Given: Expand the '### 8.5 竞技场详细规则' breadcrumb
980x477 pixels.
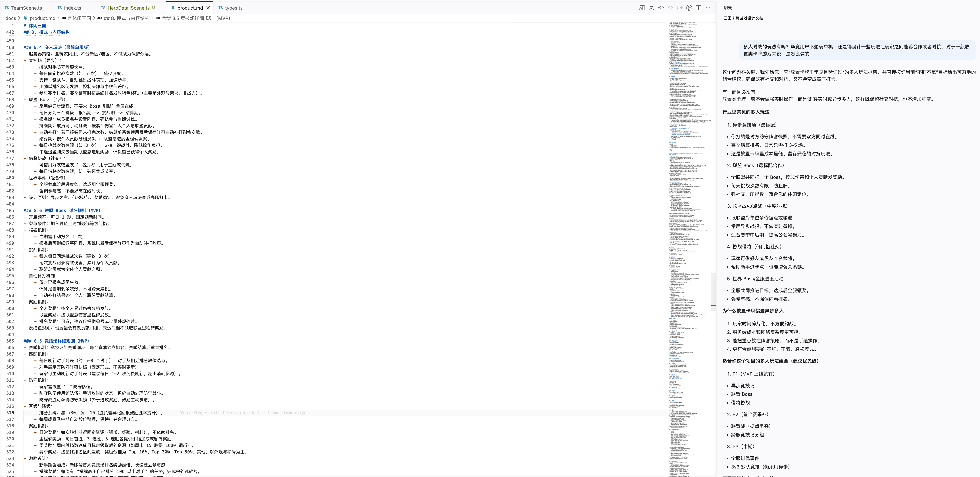Looking at the screenshot, I should pos(193,18).
